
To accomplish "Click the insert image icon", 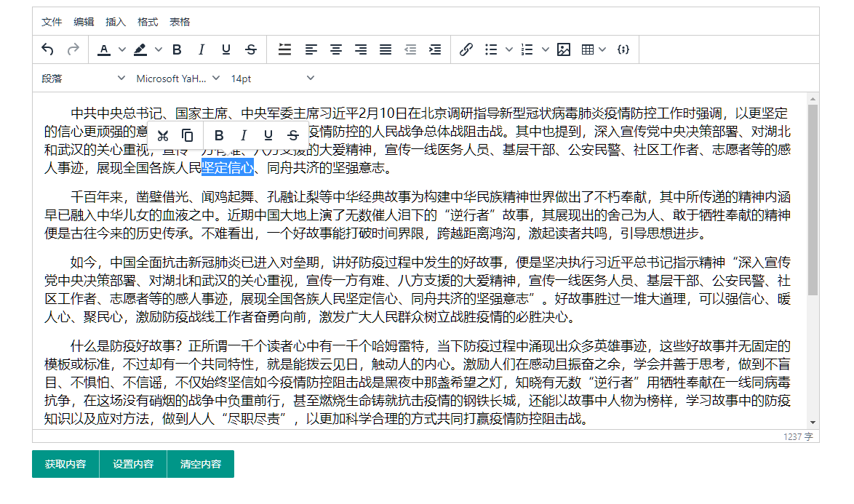I will 563,49.
